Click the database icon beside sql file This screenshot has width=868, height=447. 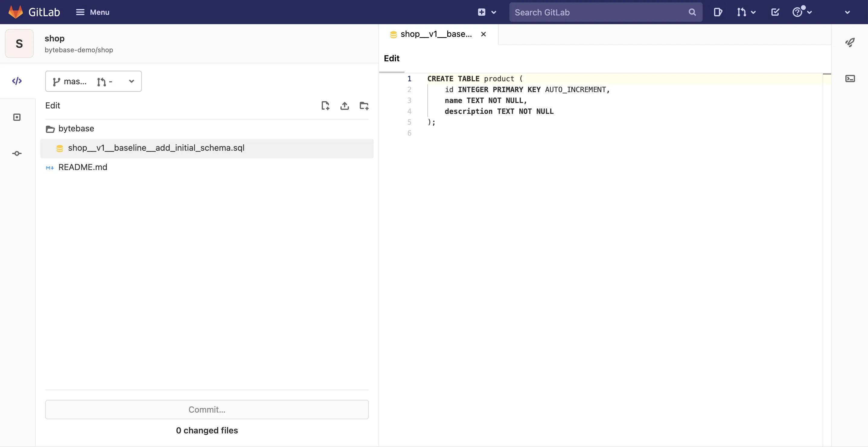pyautogui.click(x=60, y=148)
